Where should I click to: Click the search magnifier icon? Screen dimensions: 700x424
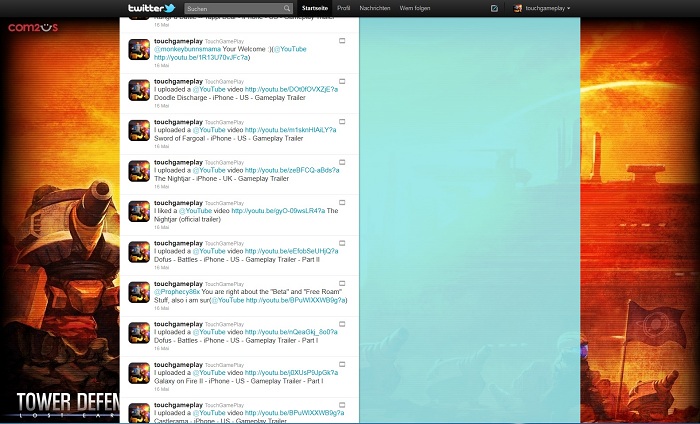(287, 8)
